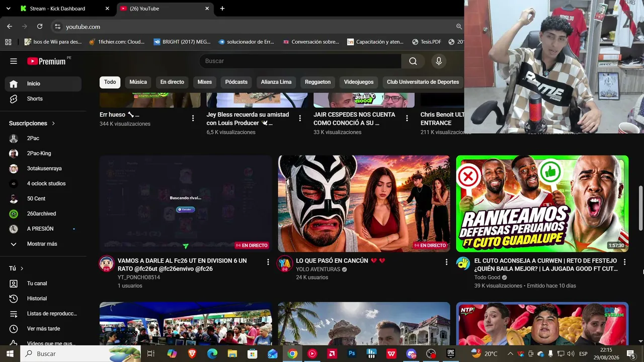
Task: Open options menu for 'LO QUE PASÓ EN CANCÚN'
Action: click(446, 262)
